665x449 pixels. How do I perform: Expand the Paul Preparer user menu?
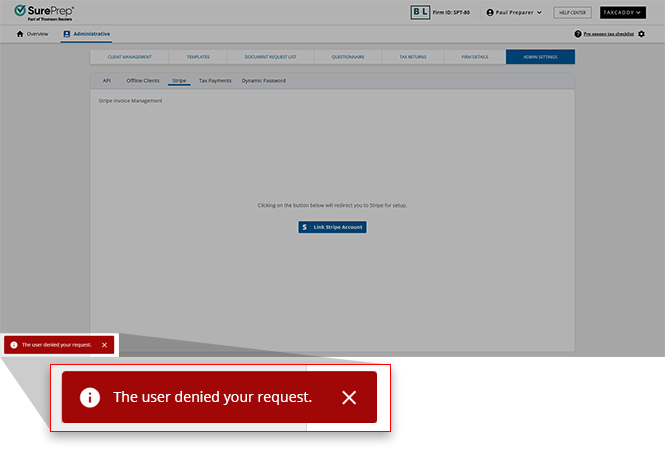coord(514,13)
